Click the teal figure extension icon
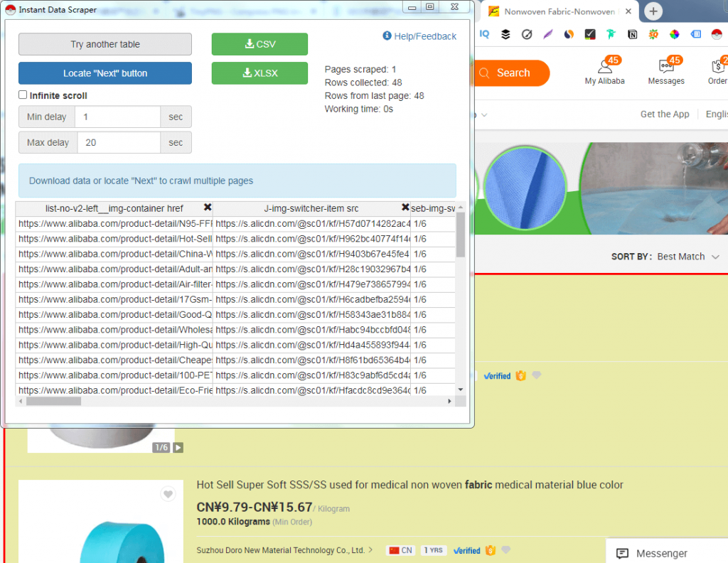728x563 pixels. click(611, 34)
